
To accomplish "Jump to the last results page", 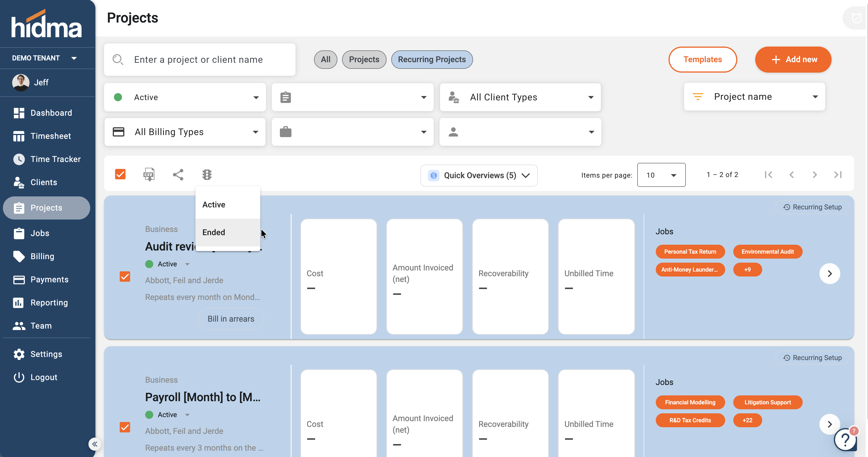I will click(x=838, y=175).
